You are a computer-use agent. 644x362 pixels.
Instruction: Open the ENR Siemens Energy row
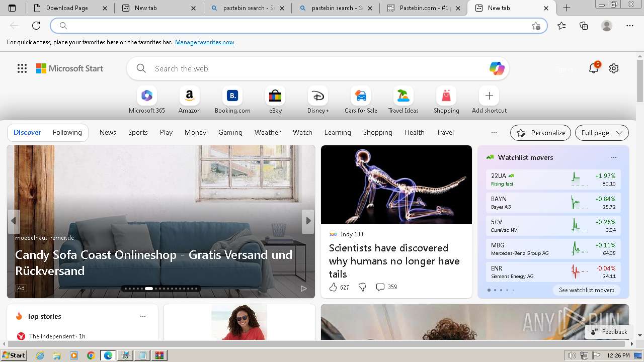point(553,272)
